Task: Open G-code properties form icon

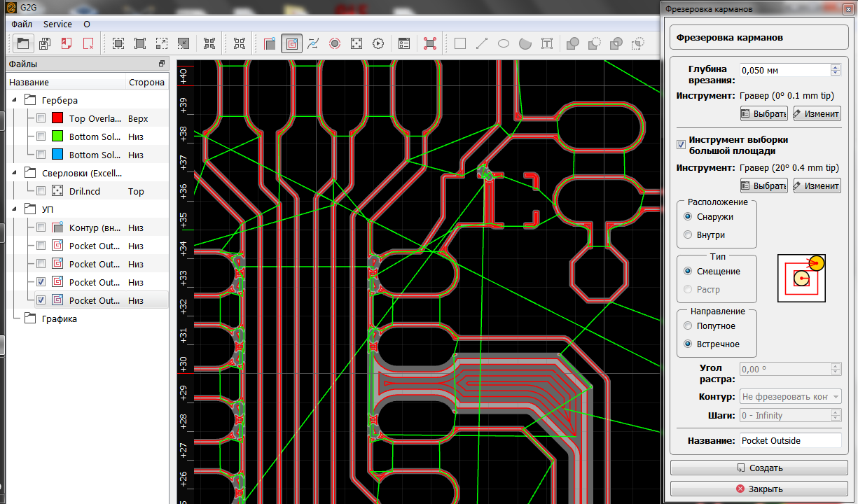Action: (404, 43)
